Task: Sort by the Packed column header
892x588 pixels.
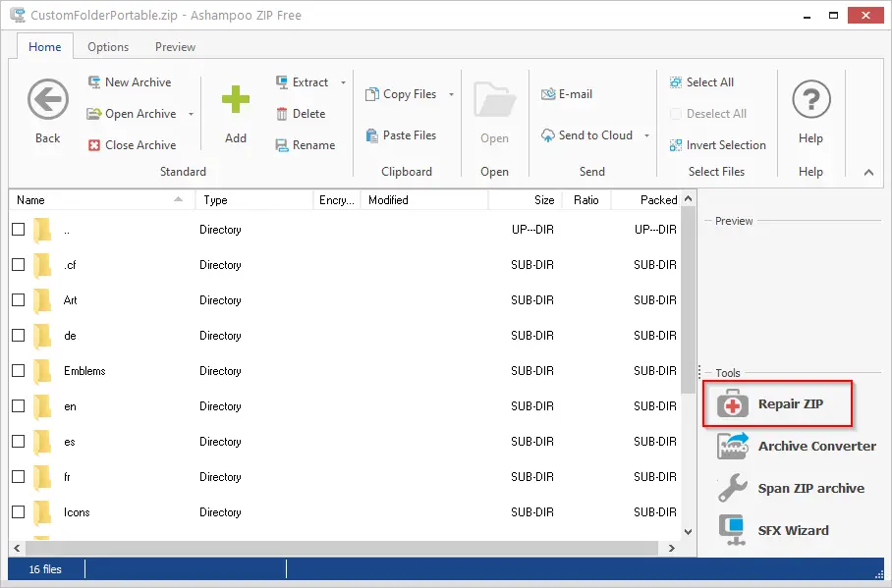Action: pos(645,200)
